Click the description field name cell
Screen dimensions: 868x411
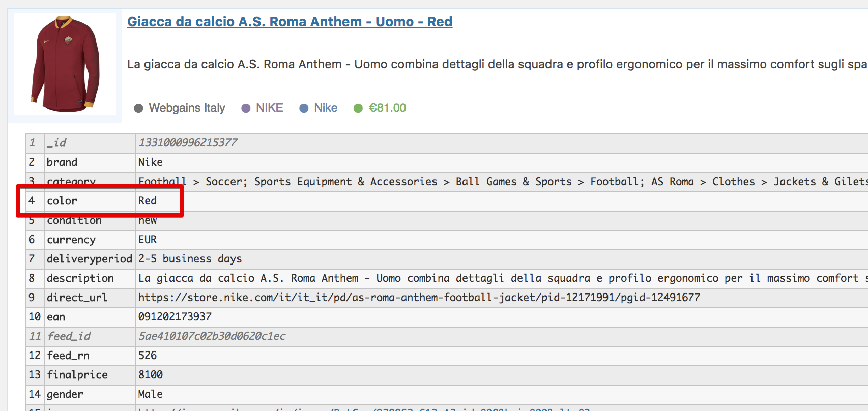pos(90,278)
